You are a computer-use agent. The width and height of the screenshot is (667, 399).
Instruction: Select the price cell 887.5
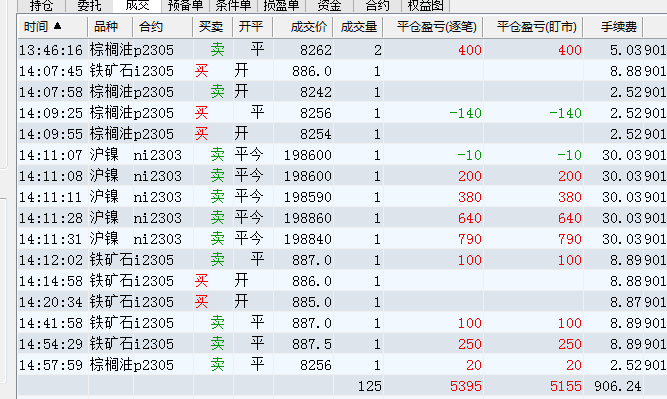pyautogui.click(x=312, y=344)
